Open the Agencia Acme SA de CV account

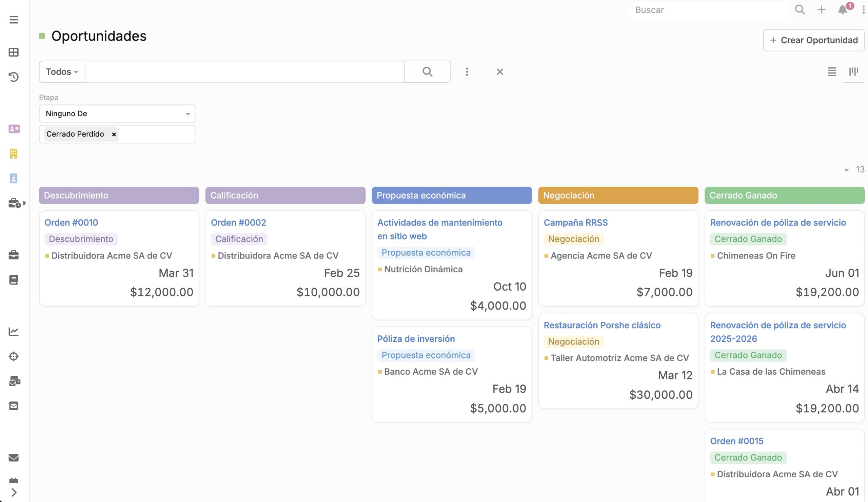pos(601,256)
